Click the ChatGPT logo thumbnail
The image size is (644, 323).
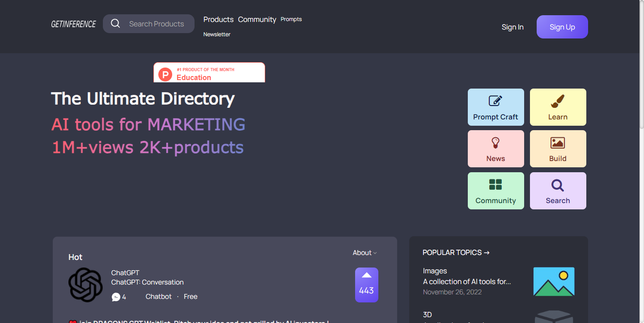(x=85, y=285)
